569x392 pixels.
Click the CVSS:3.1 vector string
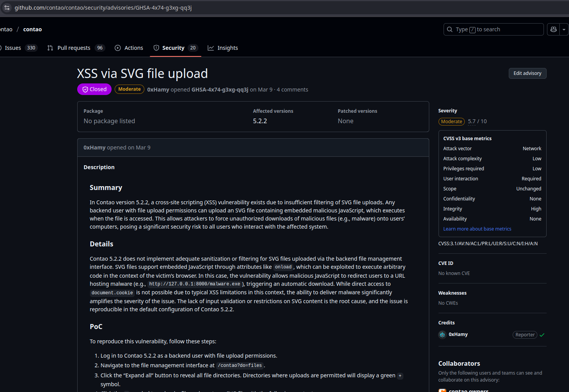click(488, 244)
